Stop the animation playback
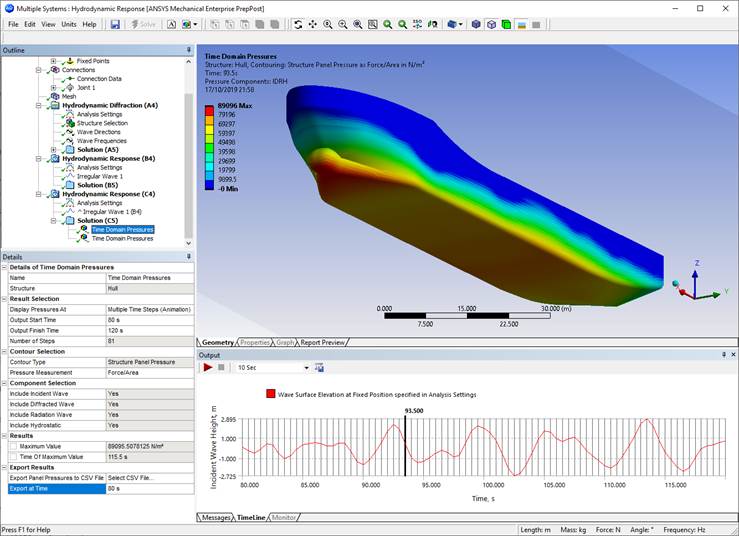The image size is (739, 536). click(x=221, y=368)
